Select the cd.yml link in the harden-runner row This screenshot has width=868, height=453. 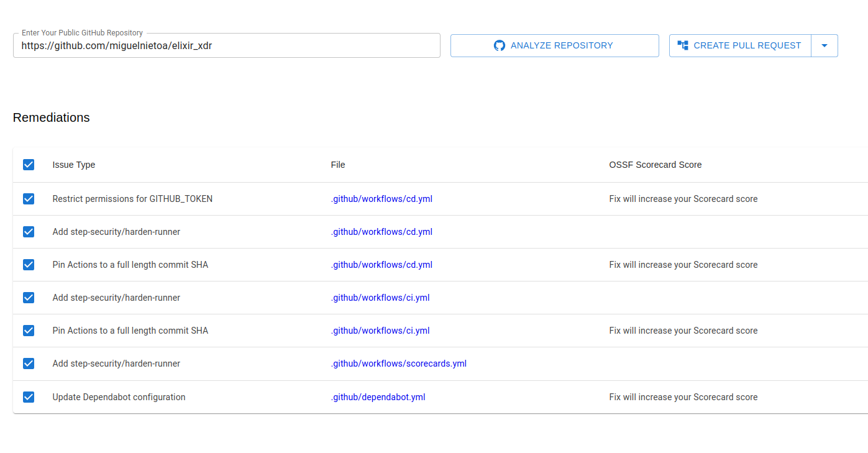(x=381, y=231)
